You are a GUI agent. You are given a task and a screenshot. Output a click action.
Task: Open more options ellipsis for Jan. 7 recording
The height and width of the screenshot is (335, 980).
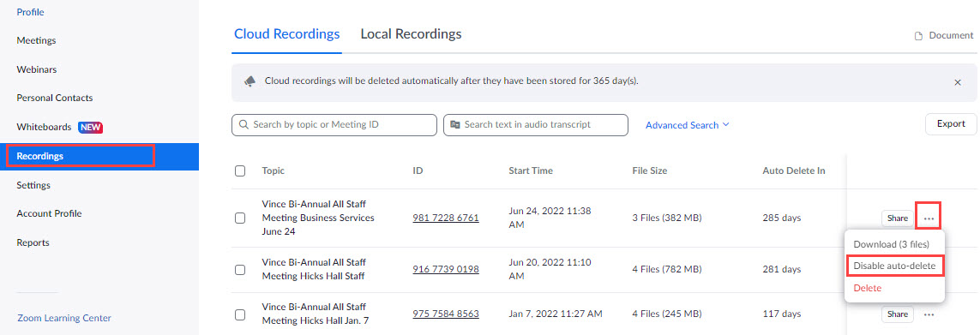point(929,314)
